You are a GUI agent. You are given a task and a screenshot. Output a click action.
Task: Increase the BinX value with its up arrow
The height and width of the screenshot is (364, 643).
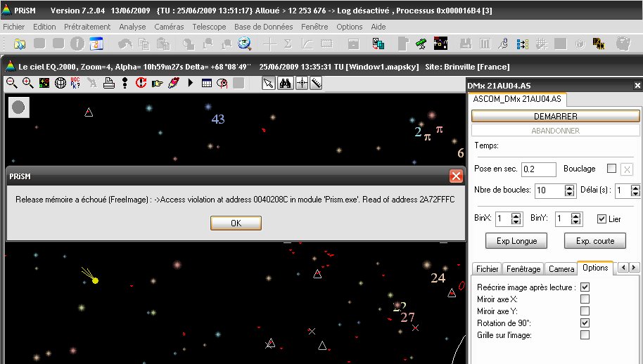pos(516,216)
